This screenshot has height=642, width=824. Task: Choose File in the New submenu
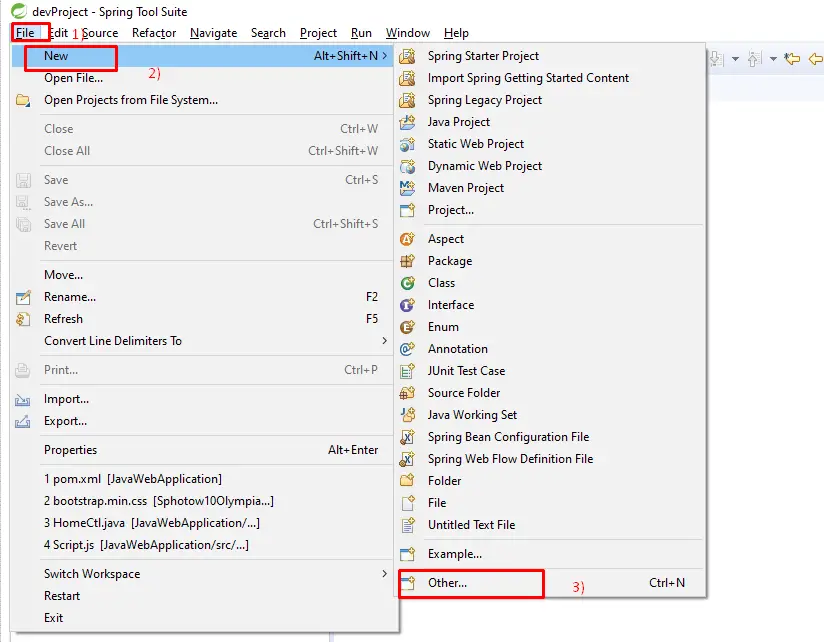[550, 503]
